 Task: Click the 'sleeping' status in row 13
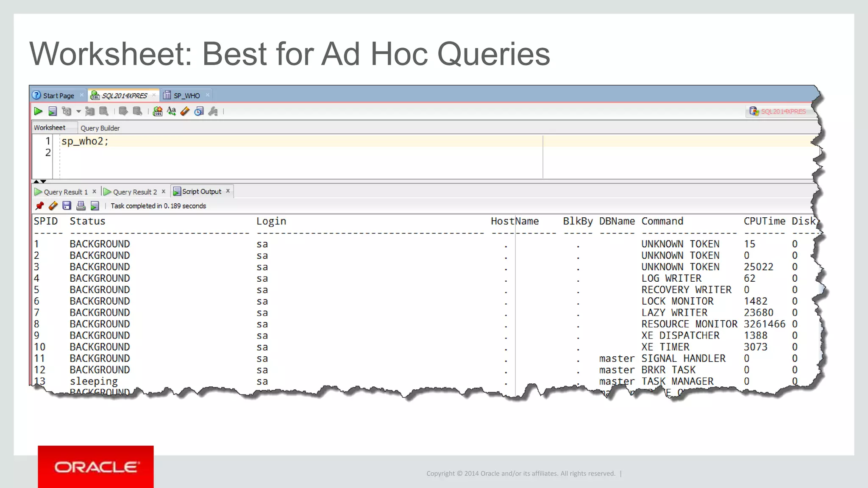coord(94,382)
